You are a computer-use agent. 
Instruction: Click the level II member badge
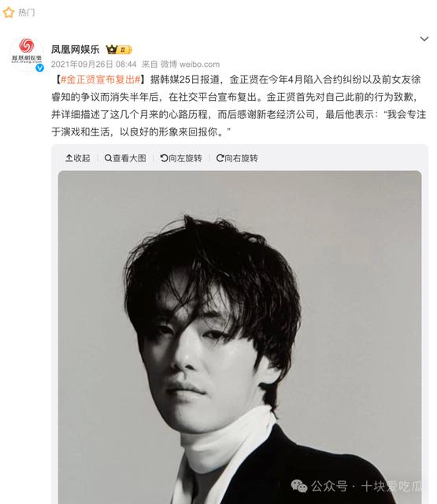tap(124, 50)
